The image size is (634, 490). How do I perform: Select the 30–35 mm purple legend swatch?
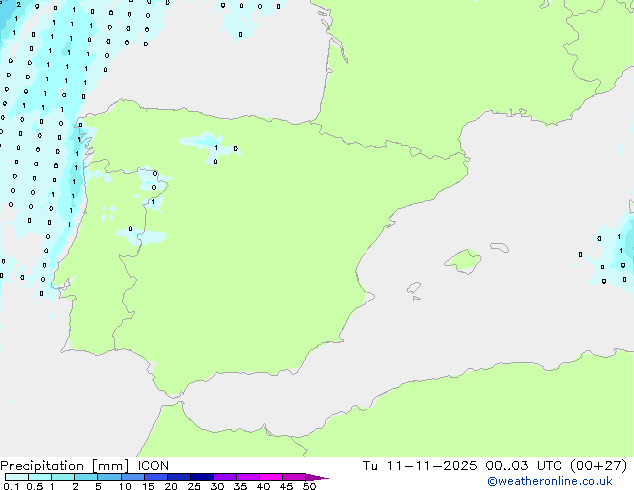click(225, 477)
